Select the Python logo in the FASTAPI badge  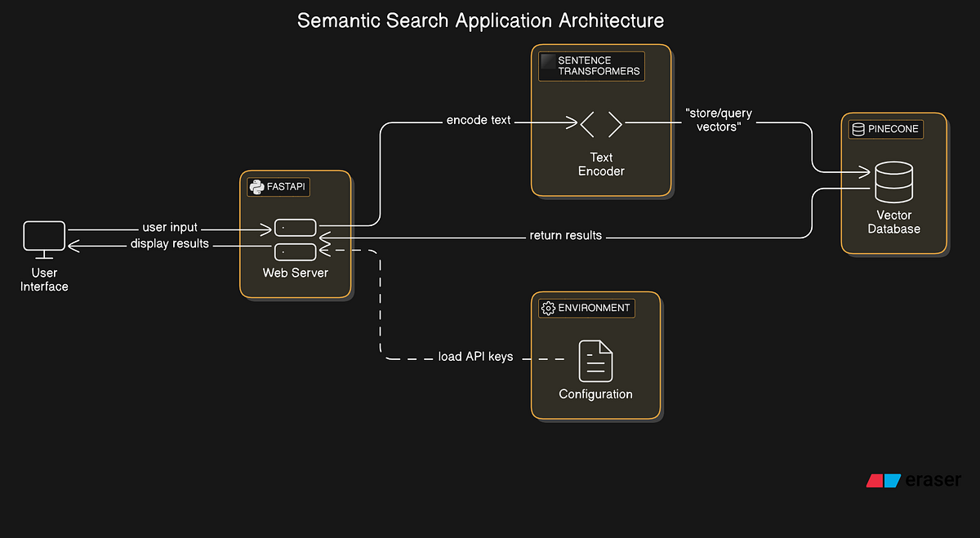(256, 187)
